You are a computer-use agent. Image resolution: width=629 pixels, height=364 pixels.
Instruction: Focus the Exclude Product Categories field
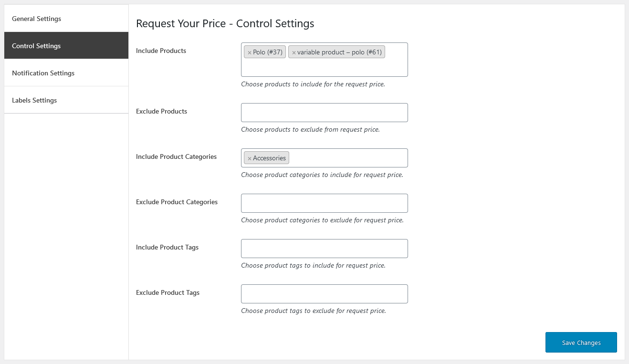click(x=325, y=203)
